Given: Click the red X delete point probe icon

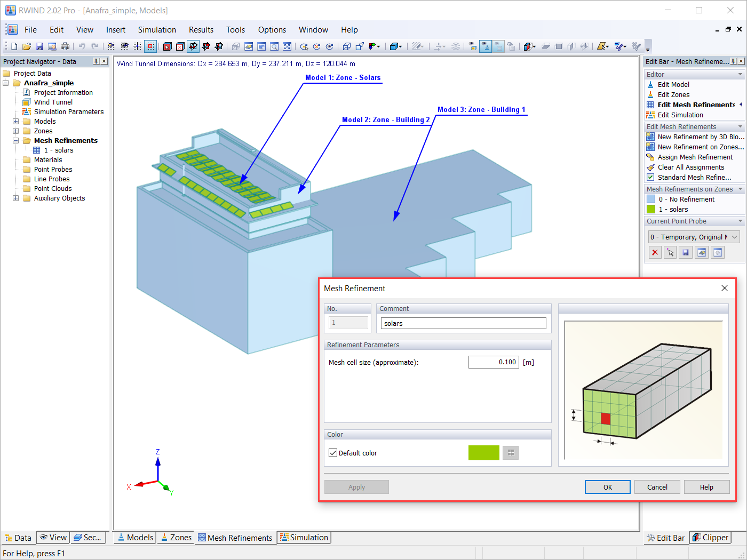Looking at the screenshot, I should pyautogui.click(x=655, y=252).
